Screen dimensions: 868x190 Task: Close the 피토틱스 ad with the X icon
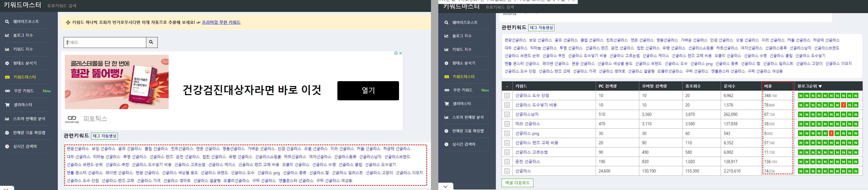pos(401,53)
